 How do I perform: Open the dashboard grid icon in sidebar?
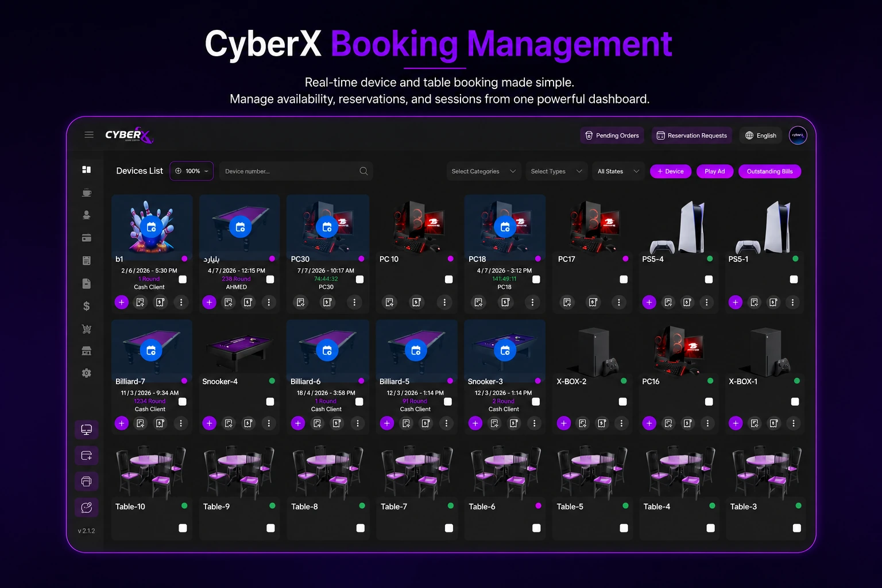click(87, 169)
